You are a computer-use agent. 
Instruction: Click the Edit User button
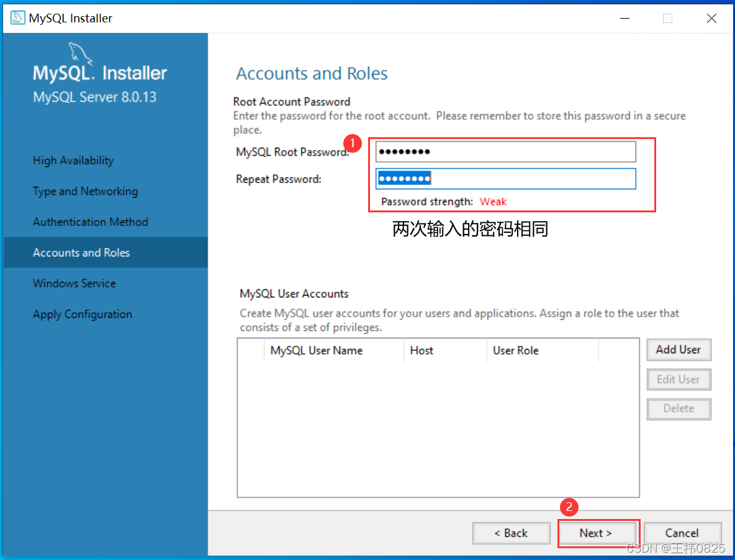tap(679, 379)
